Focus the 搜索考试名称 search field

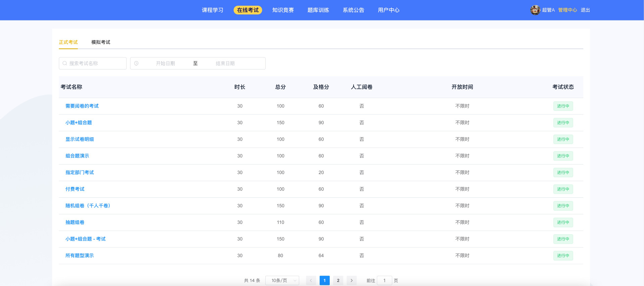(x=93, y=63)
